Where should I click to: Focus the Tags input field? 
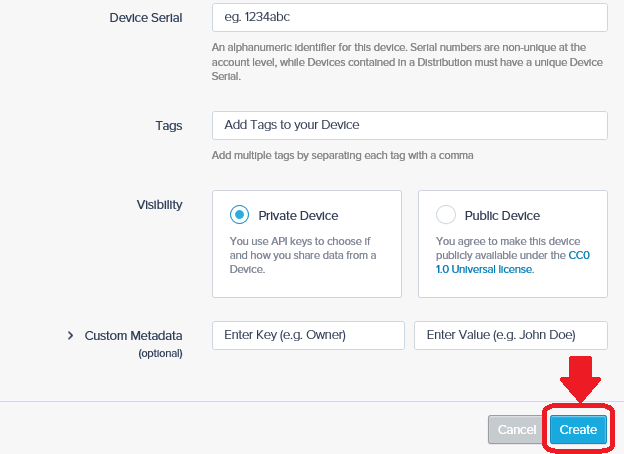coord(410,125)
